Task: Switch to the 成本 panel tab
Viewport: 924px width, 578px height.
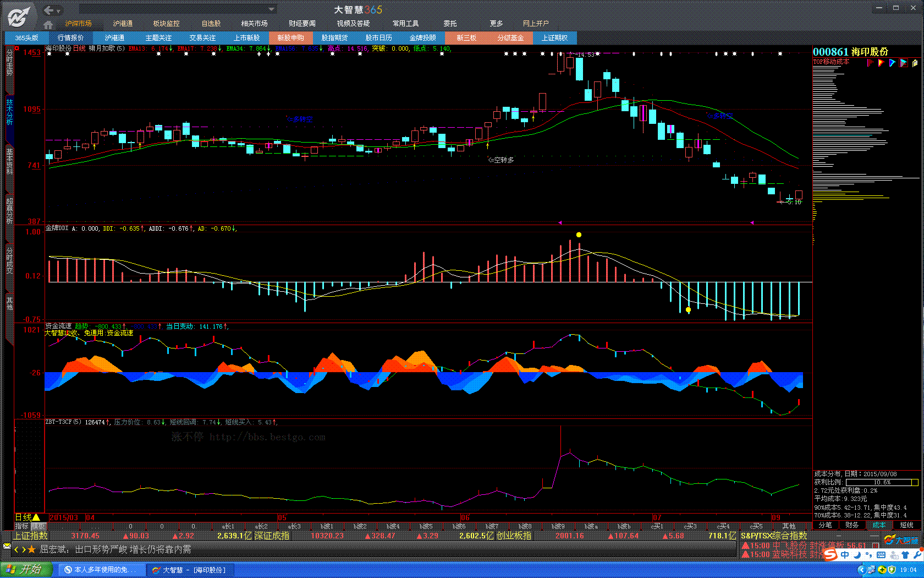Action: [x=879, y=525]
